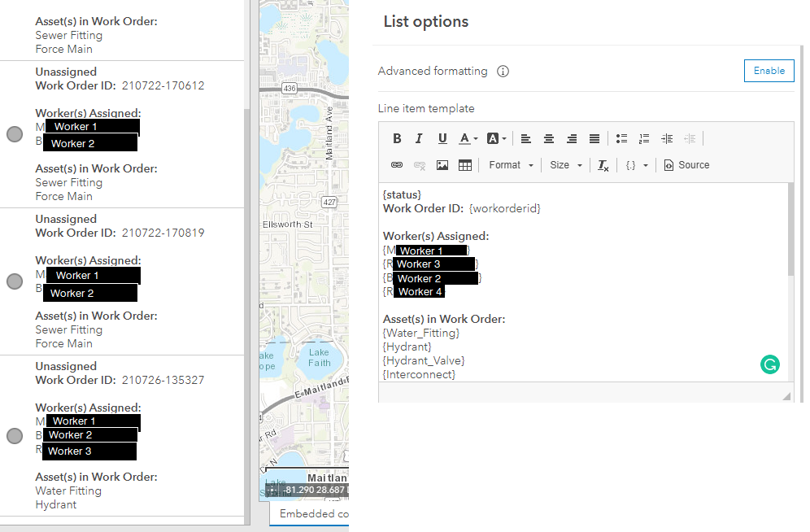
Task: Click {Hydrant_Valve} placeholder text
Action: coord(424,360)
